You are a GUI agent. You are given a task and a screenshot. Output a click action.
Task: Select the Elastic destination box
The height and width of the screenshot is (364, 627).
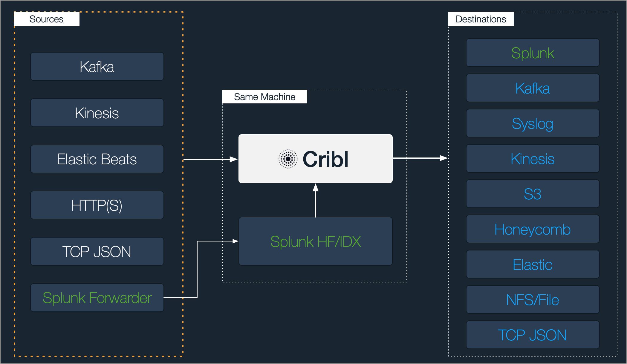coord(533,264)
